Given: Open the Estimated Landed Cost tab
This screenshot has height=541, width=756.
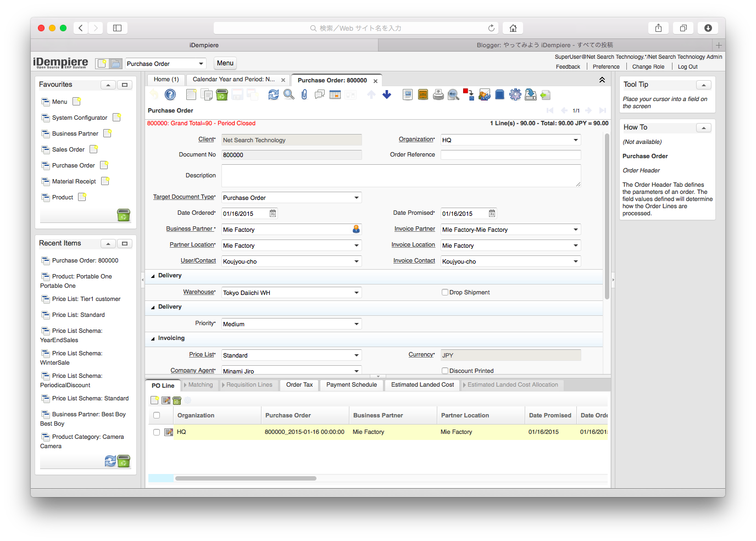Looking at the screenshot, I should [x=423, y=385].
